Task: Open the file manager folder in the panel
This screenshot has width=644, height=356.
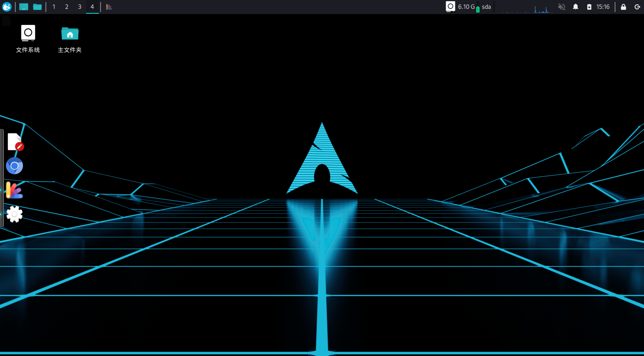Action: click(x=37, y=7)
